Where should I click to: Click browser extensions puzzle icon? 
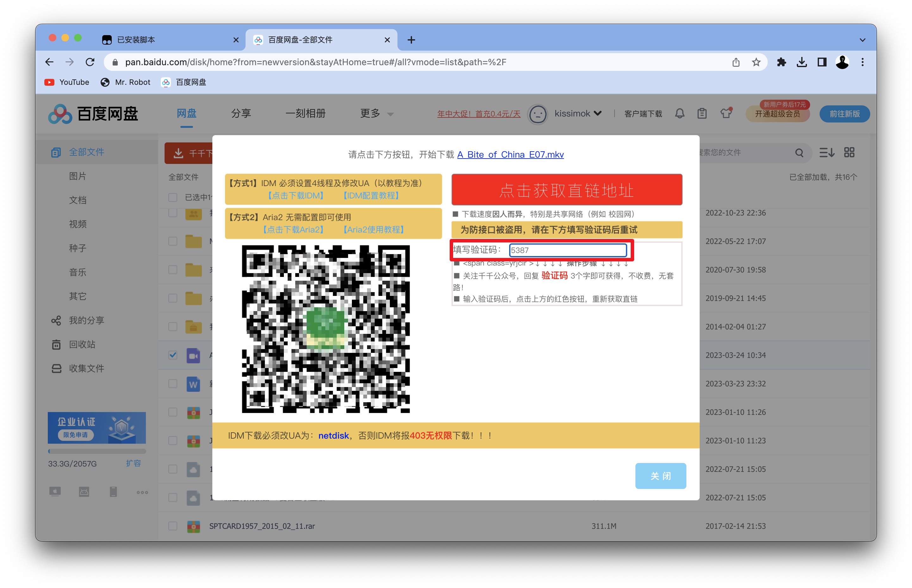(781, 62)
